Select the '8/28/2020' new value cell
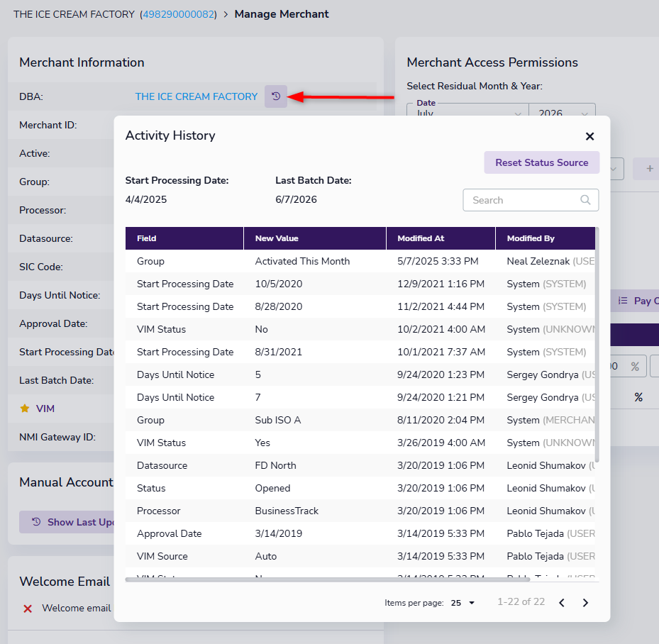 pos(279,306)
